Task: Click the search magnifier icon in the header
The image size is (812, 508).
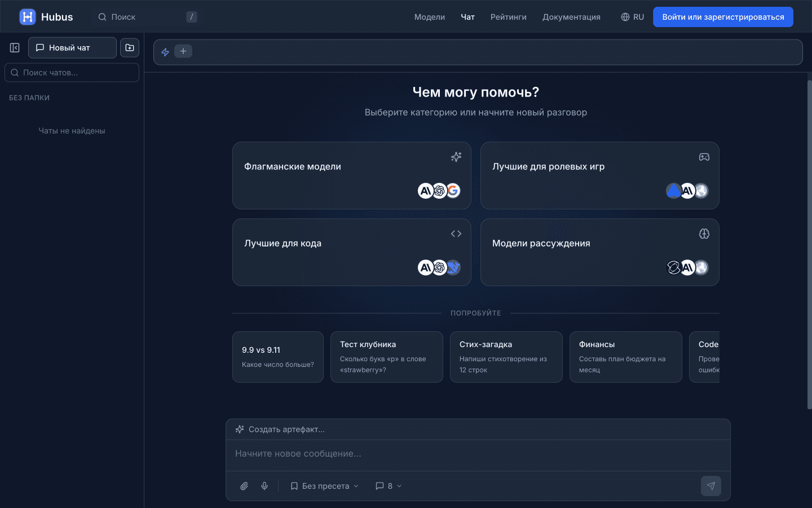Action: tap(103, 17)
